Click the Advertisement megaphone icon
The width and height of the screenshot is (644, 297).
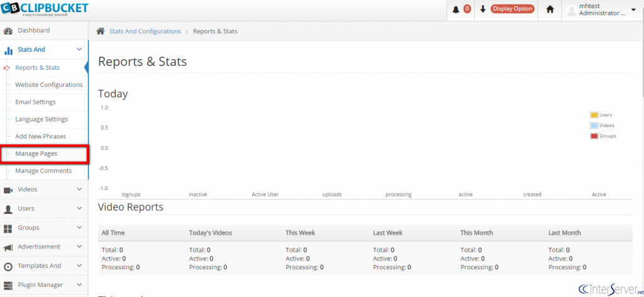coord(8,247)
